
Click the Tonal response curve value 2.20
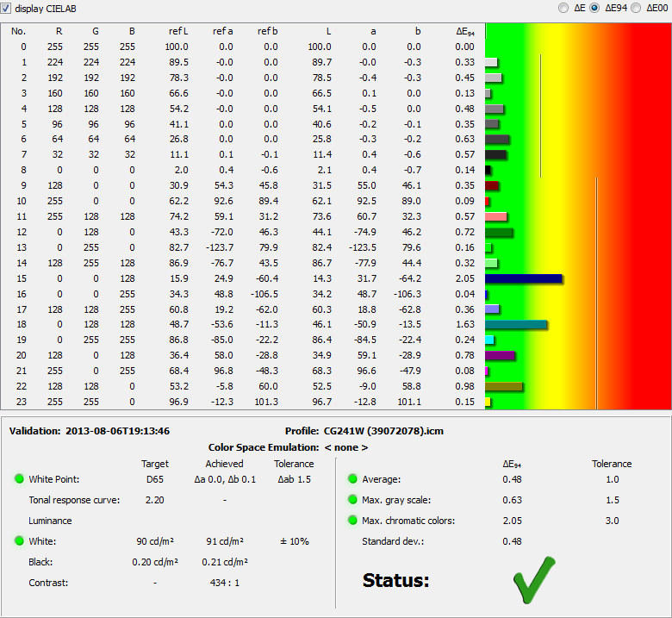tap(155, 500)
